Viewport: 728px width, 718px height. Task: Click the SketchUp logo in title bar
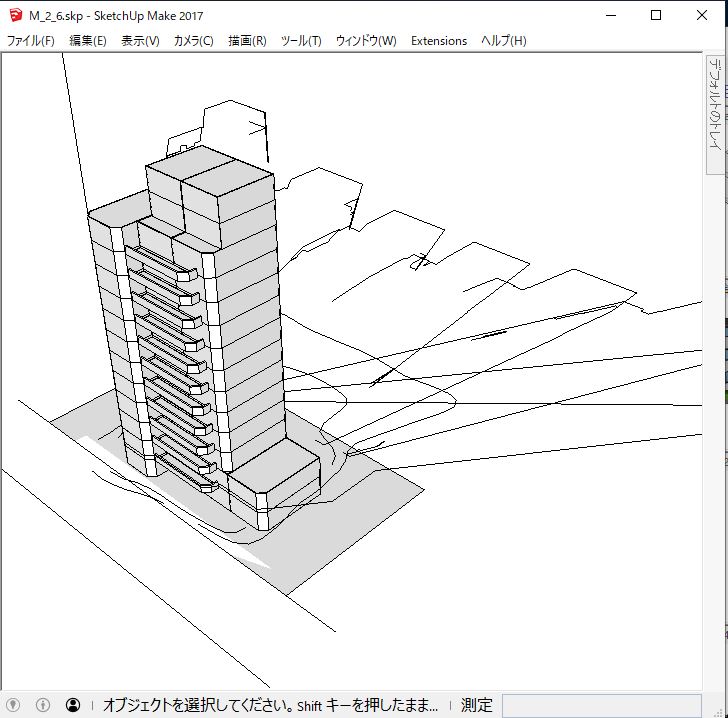[15, 15]
